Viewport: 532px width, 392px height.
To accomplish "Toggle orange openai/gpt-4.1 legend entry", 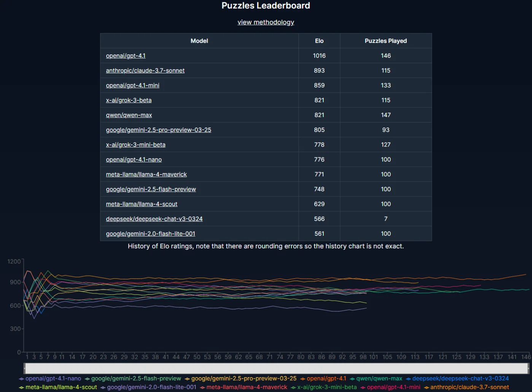I will pyautogui.click(x=323, y=378).
